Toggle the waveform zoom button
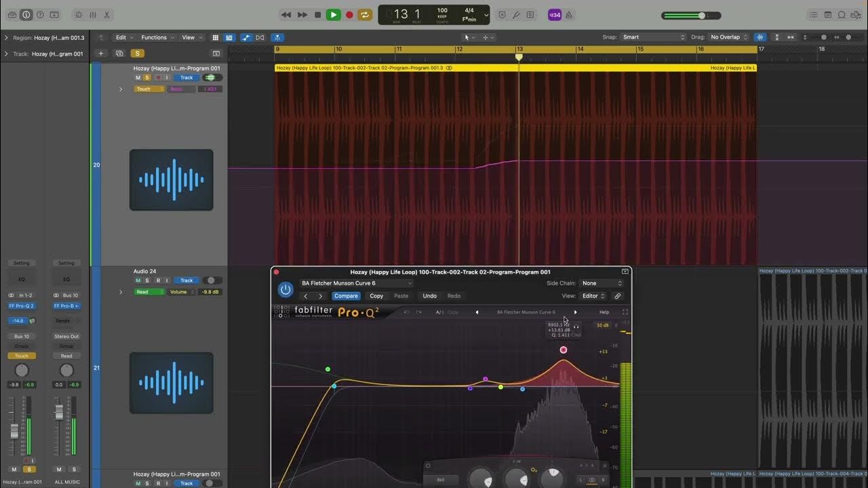Image resolution: width=868 pixels, height=488 pixels. (760, 37)
